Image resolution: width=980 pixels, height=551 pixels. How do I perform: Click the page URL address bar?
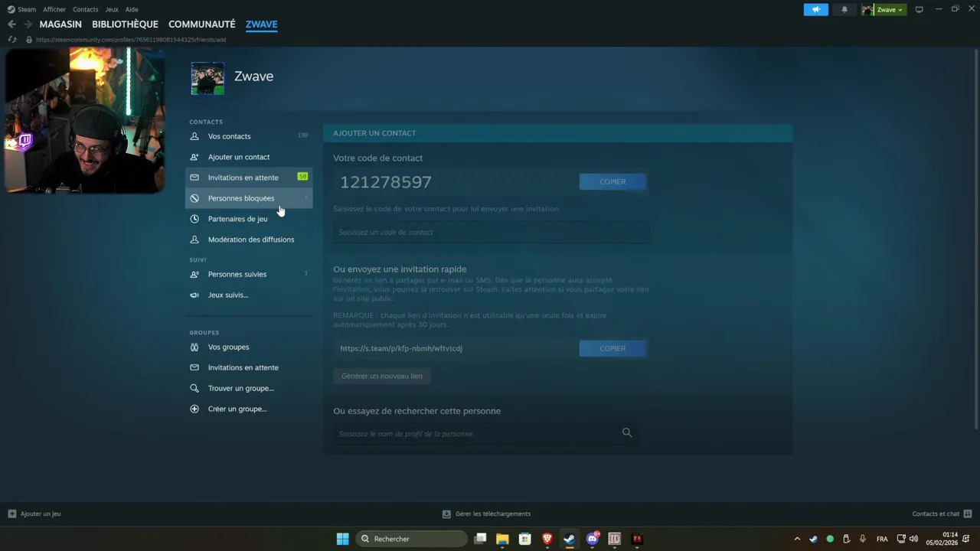(131, 40)
